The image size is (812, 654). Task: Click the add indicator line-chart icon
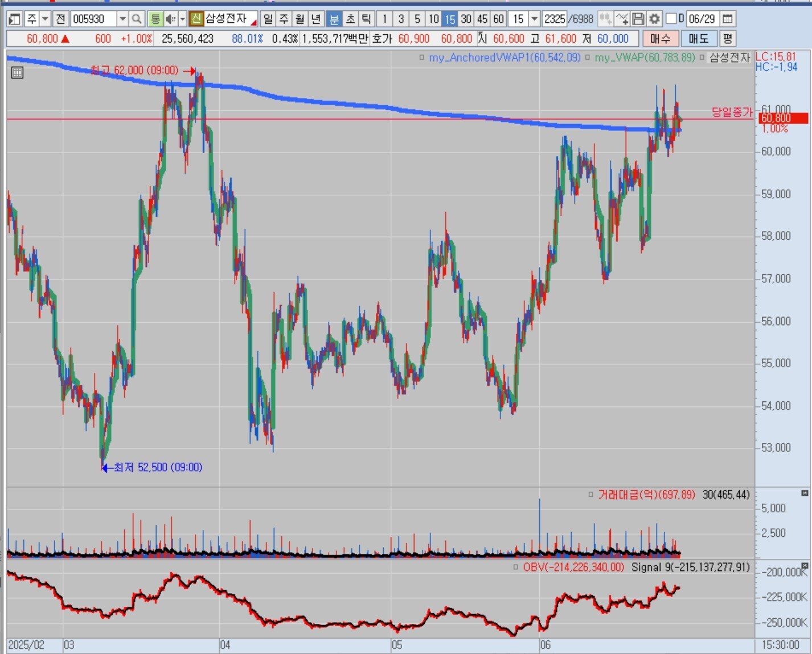coord(622,19)
